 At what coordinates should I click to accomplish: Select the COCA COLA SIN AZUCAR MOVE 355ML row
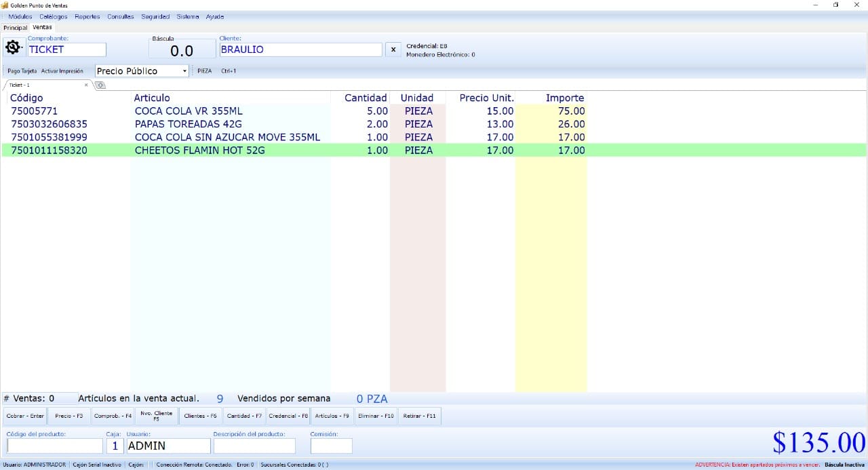pyautogui.click(x=434, y=137)
